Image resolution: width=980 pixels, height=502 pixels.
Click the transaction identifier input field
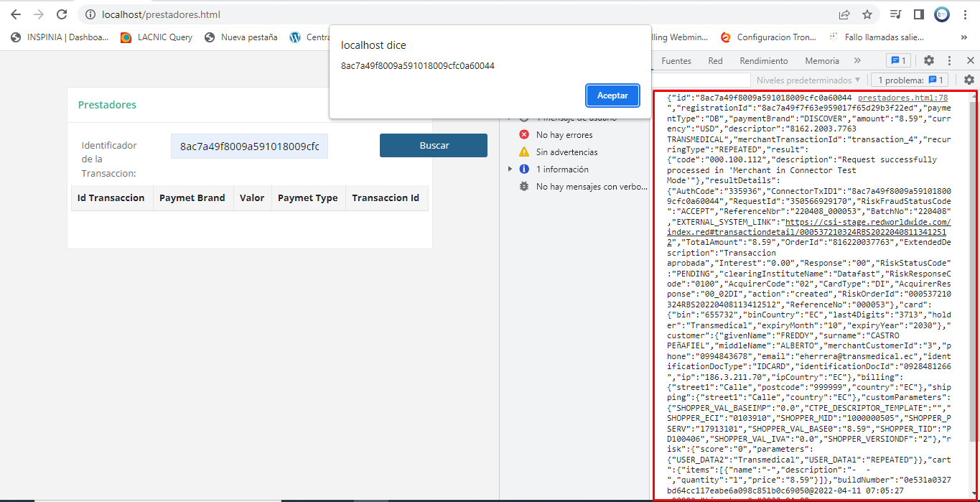(249, 146)
